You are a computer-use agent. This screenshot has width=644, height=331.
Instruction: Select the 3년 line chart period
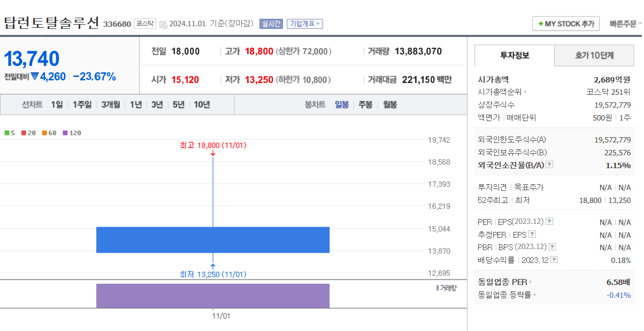point(157,104)
